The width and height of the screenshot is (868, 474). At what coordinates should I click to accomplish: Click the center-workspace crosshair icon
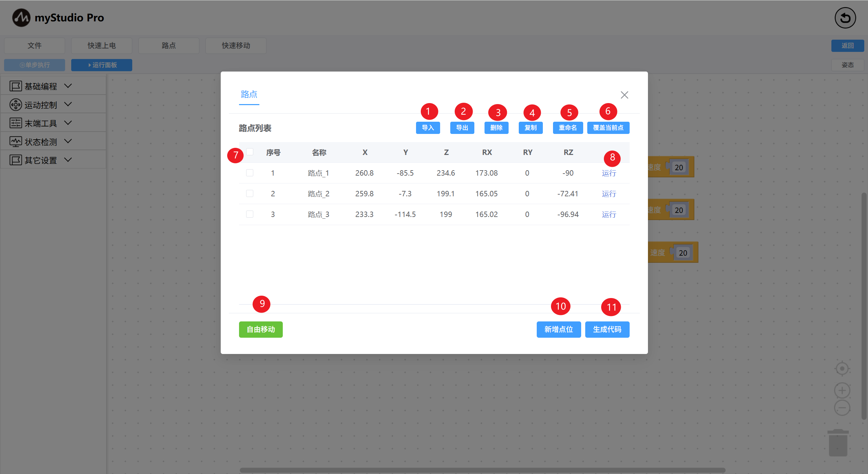(x=842, y=369)
